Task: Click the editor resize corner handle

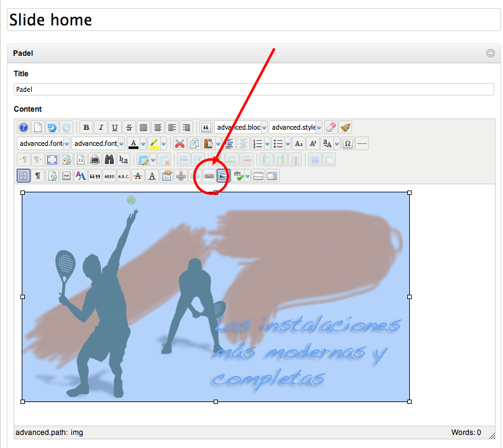Action: click(492, 435)
